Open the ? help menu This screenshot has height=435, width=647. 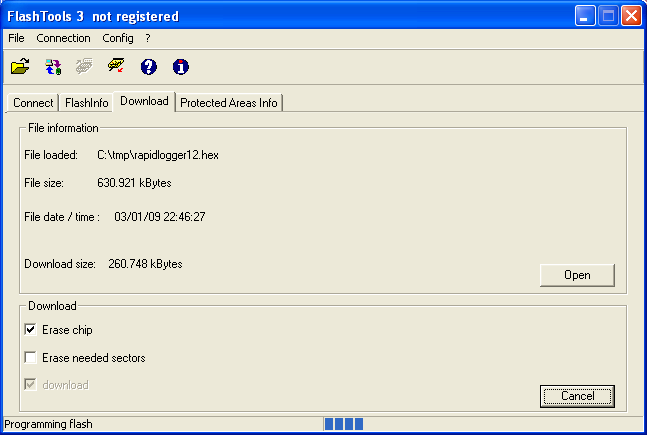[148, 38]
